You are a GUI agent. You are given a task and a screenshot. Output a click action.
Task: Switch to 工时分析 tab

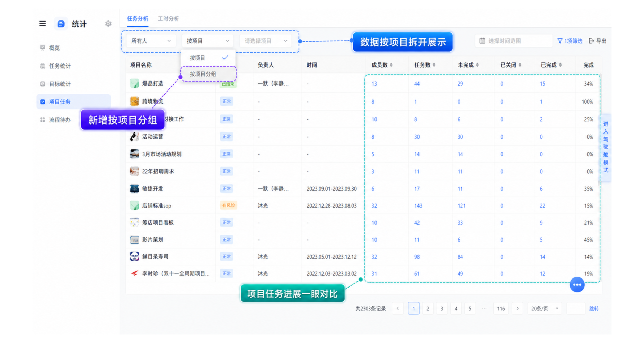pyautogui.click(x=168, y=19)
